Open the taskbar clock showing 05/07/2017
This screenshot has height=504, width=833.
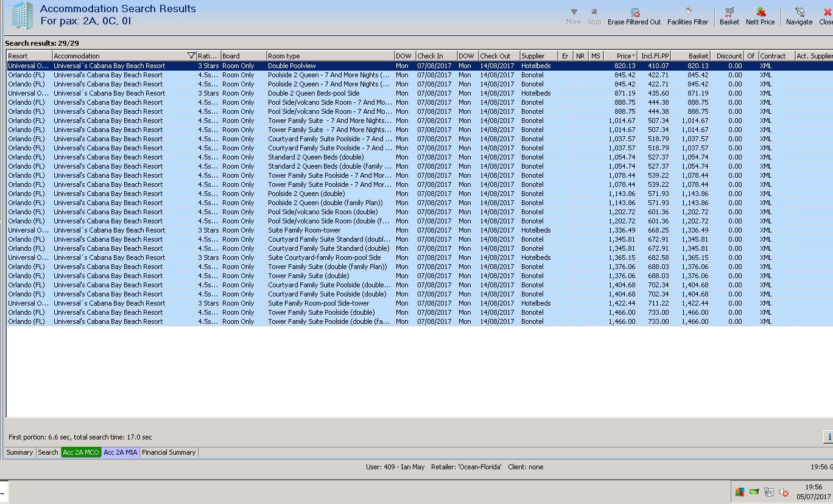pyautogui.click(x=814, y=492)
